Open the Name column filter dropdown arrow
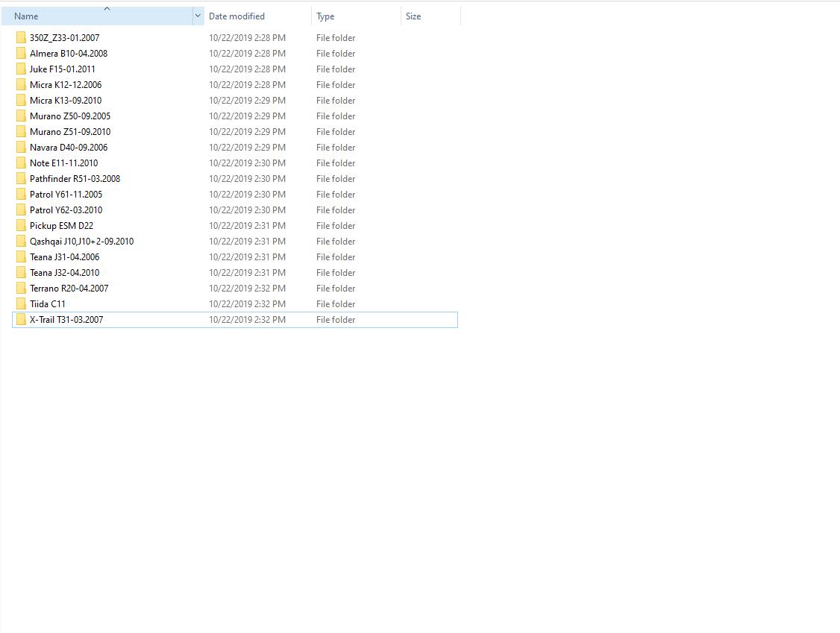This screenshot has width=840, height=633. [198, 16]
